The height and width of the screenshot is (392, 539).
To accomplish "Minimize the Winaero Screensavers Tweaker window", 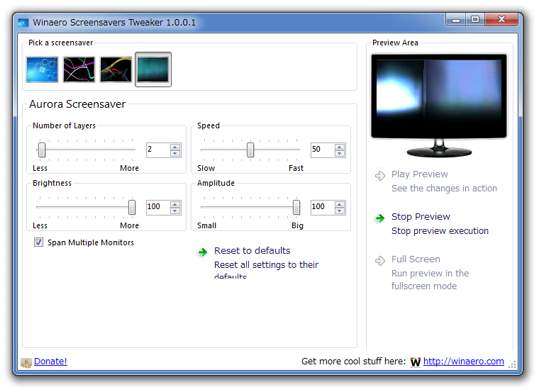I will pyautogui.click(x=456, y=20).
